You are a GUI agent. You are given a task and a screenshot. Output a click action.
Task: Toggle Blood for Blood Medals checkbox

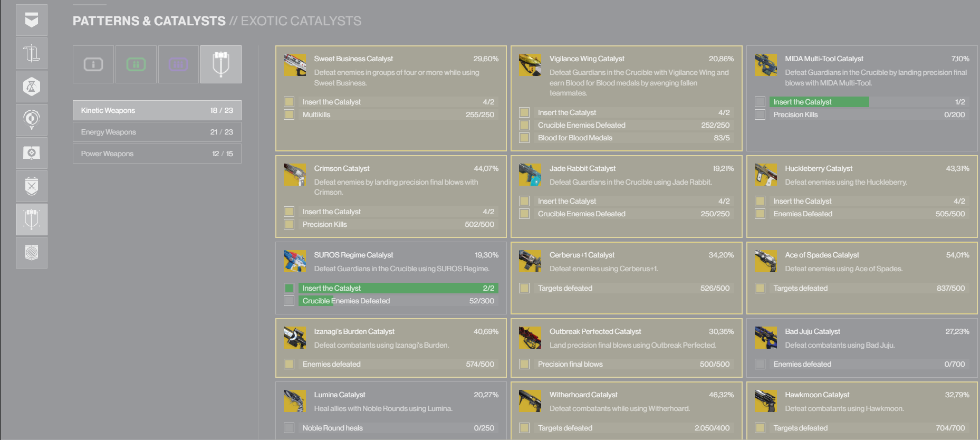(x=524, y=138)
